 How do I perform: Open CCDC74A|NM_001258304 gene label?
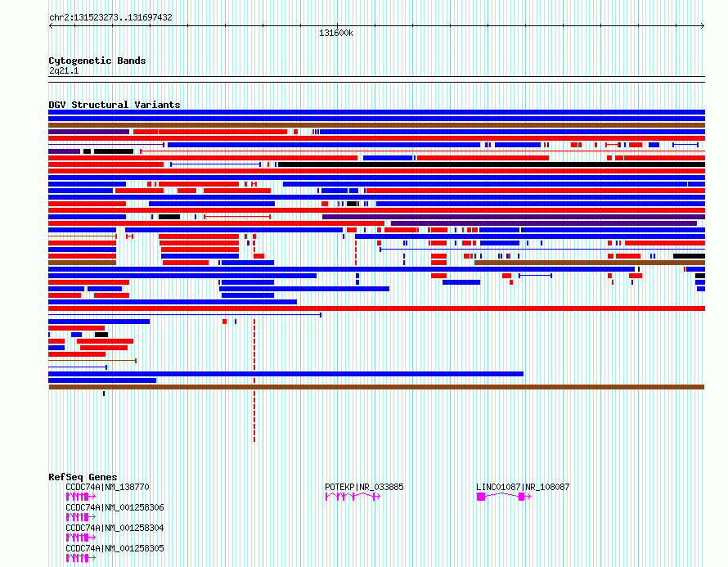tap(115, 528)
